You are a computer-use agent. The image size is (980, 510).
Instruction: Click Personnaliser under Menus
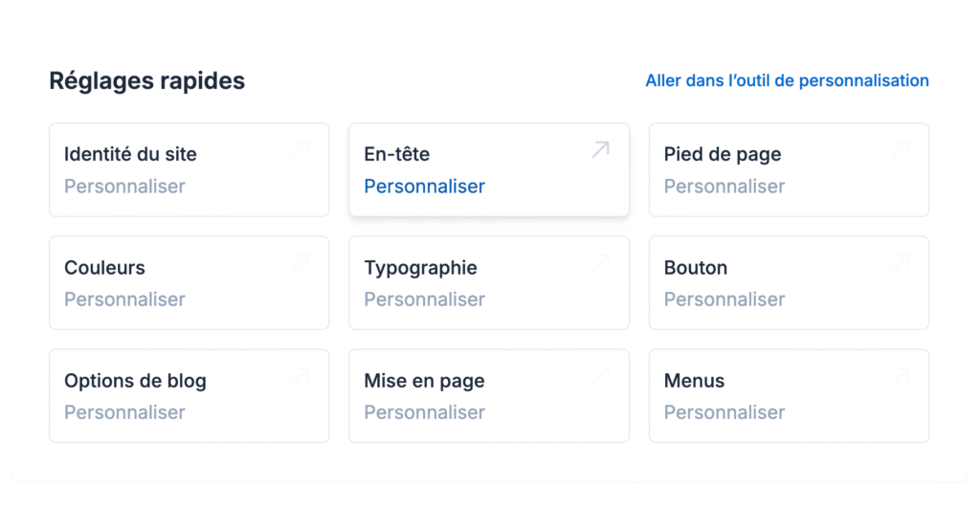(724, 412)
